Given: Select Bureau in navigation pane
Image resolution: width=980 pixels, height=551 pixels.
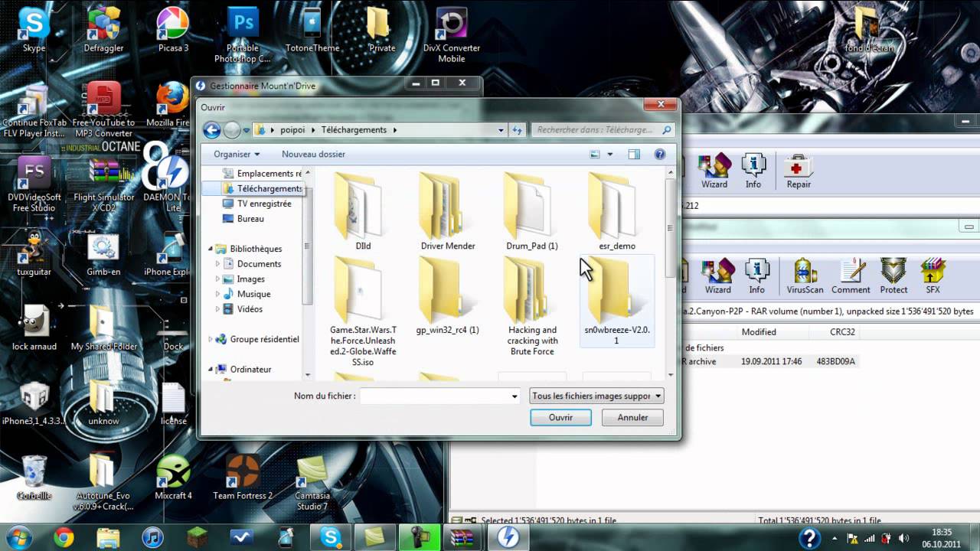Looking at the screenshot, I should [x=243, y=218].
